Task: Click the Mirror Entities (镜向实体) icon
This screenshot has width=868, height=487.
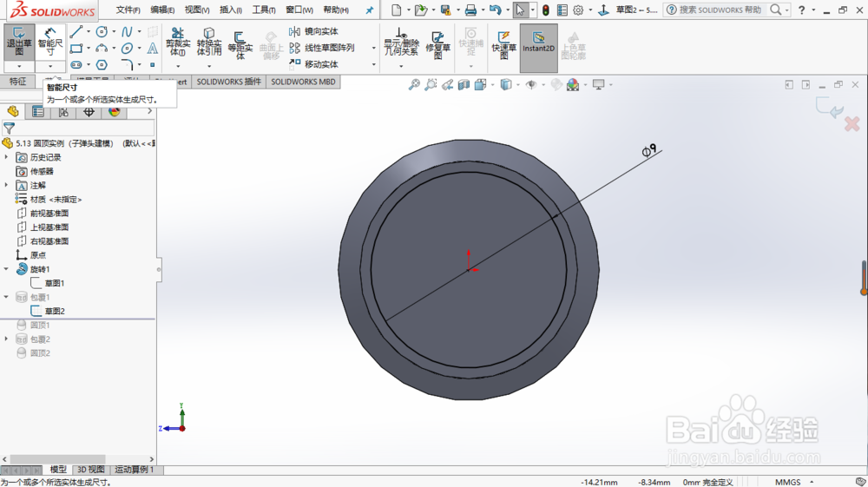Action: pos(313,31)
